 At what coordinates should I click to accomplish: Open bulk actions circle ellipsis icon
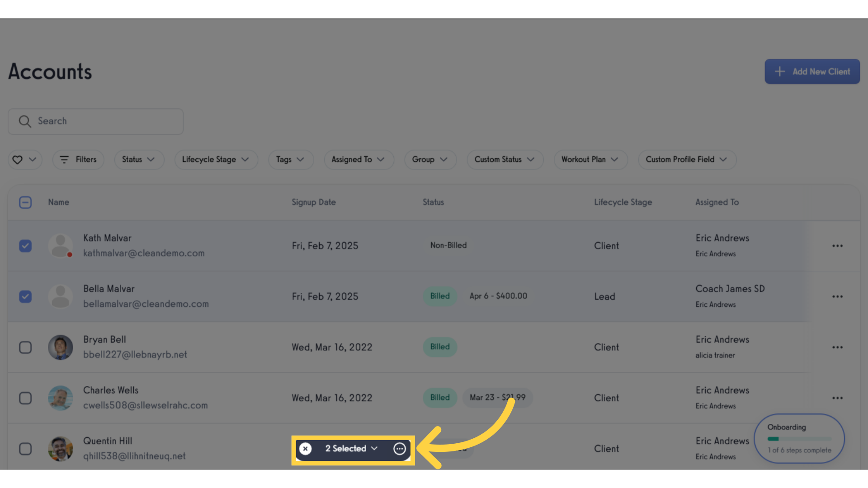point(400,449)
